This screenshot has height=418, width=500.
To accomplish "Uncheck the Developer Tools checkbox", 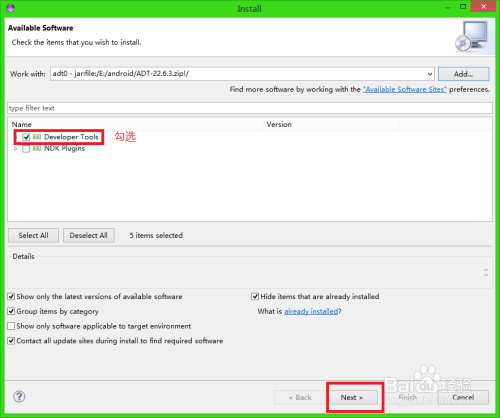I will point(26,137).
